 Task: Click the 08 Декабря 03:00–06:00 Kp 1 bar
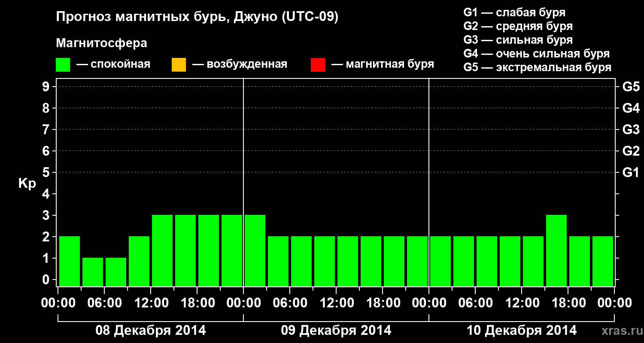(x=93, y=272)
